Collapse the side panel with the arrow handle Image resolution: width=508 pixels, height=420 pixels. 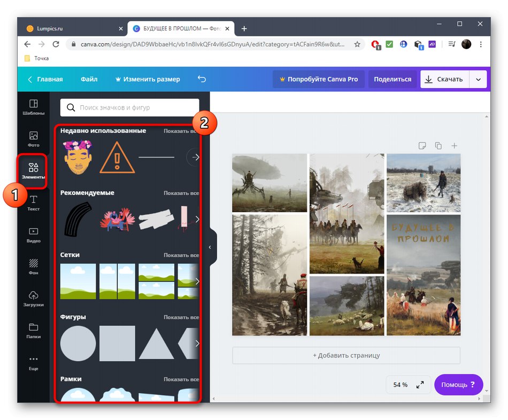click(x=210, y=247)
